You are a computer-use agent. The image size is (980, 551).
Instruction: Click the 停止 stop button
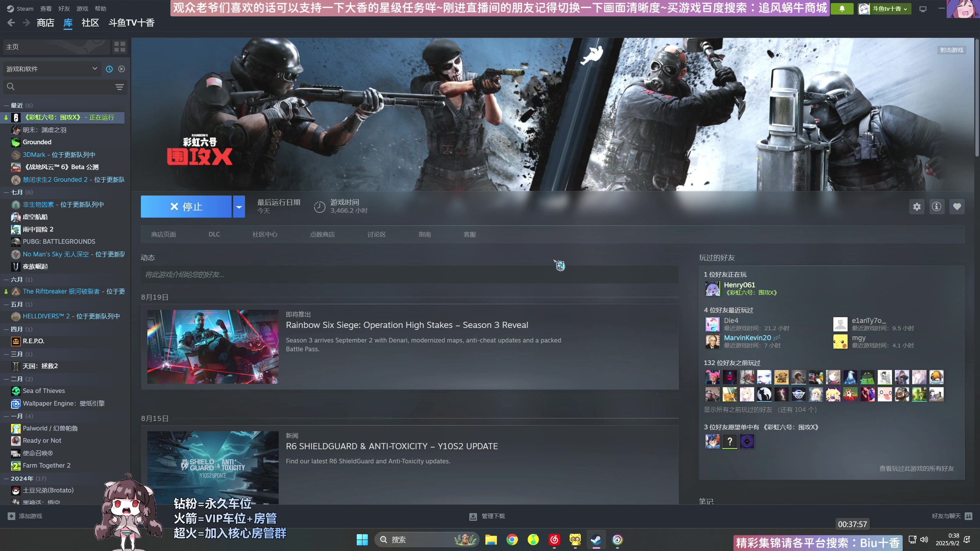pos(186,207)
